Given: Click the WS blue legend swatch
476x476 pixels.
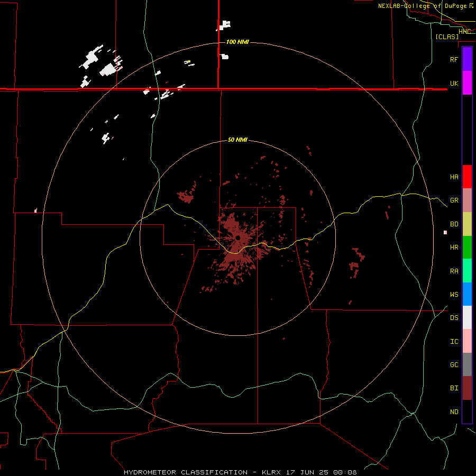Looking at the screenshot, I should 467,294.
